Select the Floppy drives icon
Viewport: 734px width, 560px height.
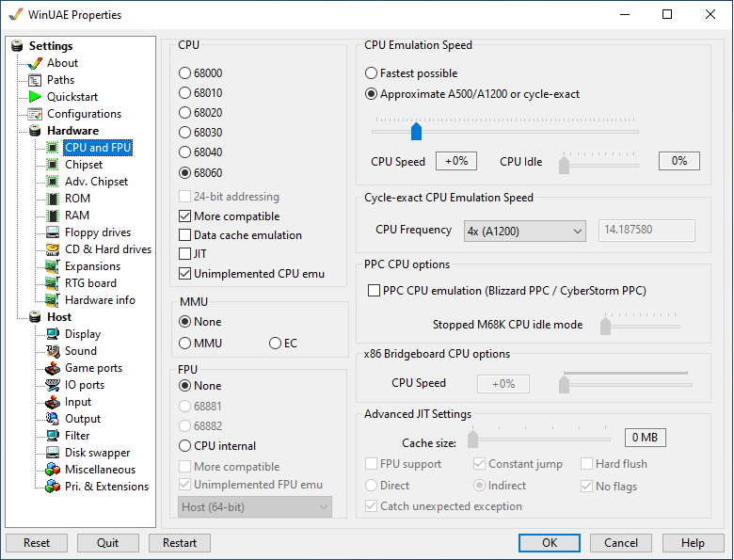pos(53,232)
